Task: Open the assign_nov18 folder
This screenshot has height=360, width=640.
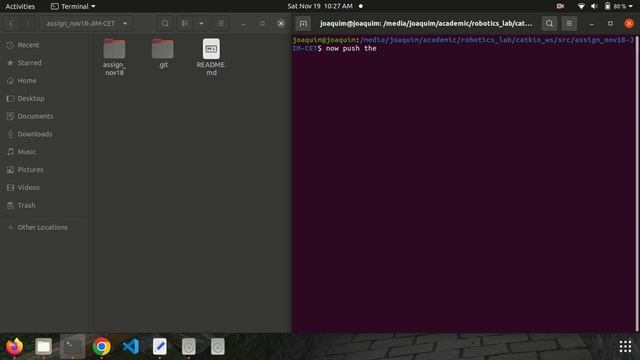Action: tap(114, 57)
